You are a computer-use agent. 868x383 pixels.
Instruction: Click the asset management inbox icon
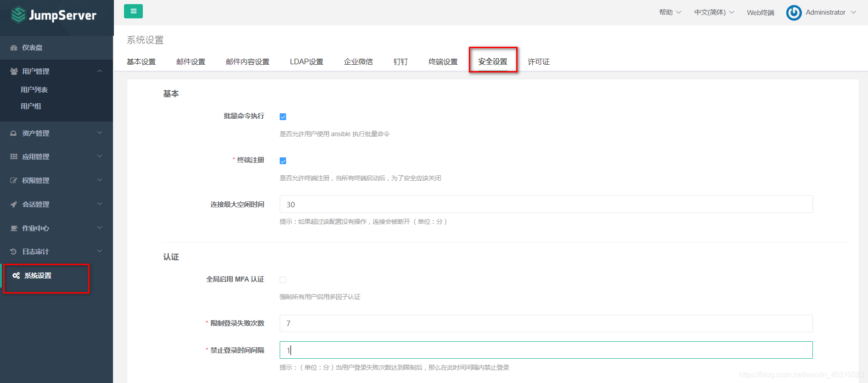pos(14,133)
